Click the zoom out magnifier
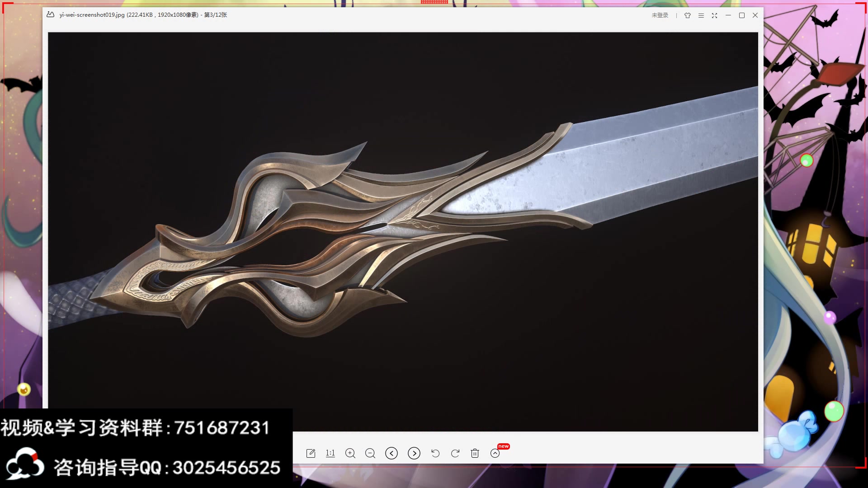Viewport: 868px width, 488px height. (x=370, y=453)
